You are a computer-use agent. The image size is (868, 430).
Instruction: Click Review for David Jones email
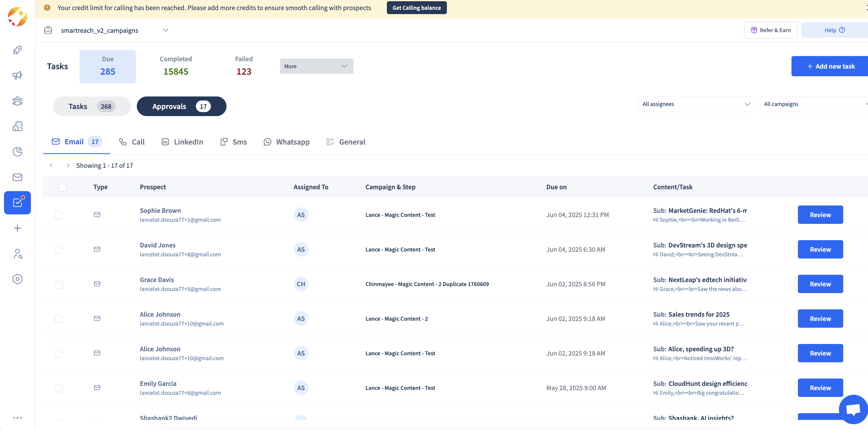(x=820, y=250)
